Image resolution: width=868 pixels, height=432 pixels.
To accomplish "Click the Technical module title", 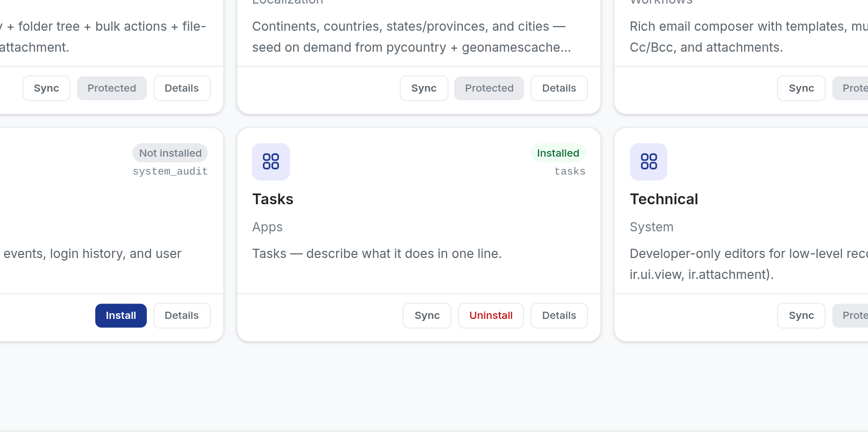I will [x=664, y=199].
